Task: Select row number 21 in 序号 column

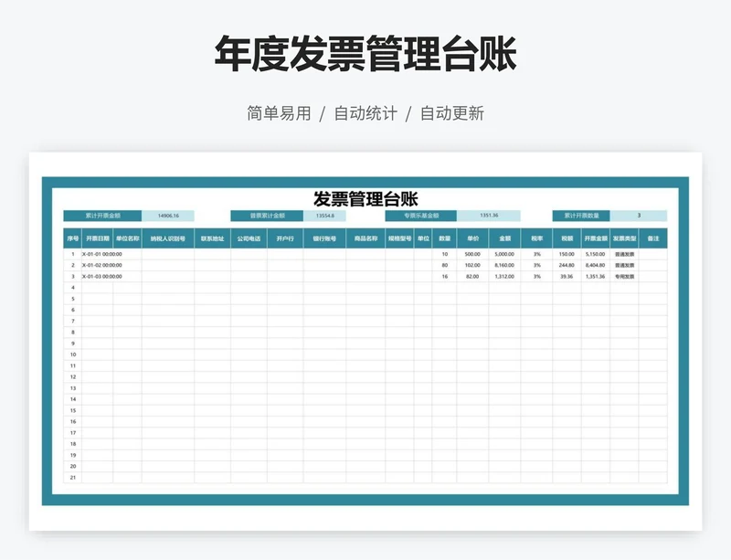Action: (x=73, y=478)
